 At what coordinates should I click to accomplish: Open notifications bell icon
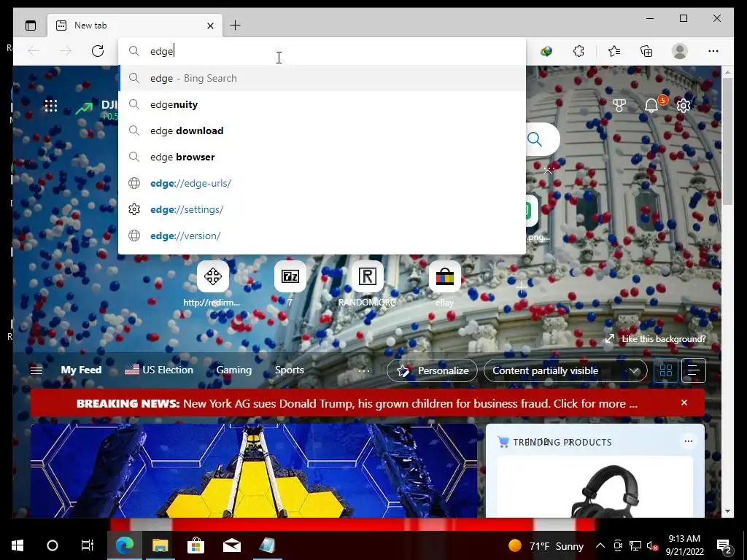[x=651, y=105]
